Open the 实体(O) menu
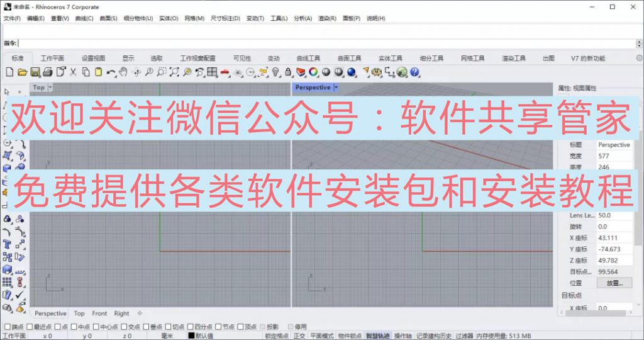 (x=169, y=18)
